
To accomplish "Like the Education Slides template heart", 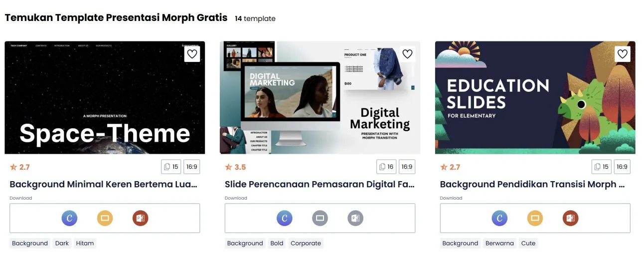I will pos(622,54).
